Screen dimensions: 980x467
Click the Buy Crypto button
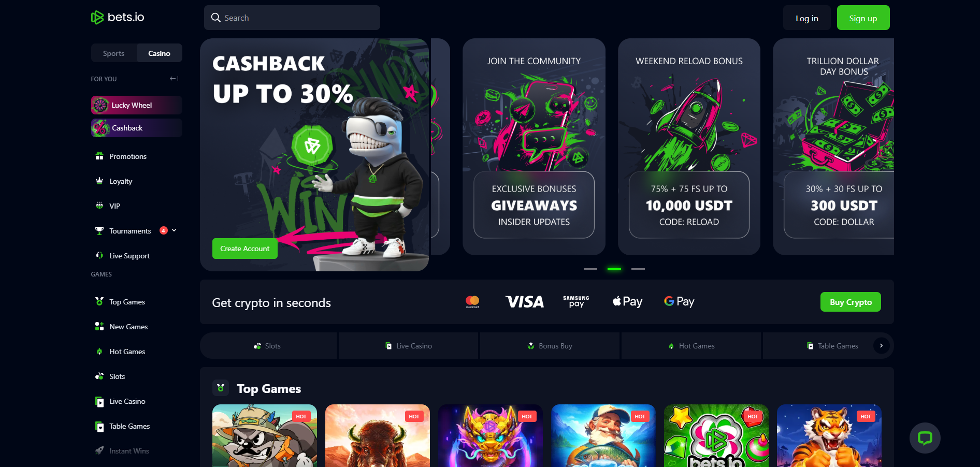pyautogui.click(x=851, y=302)
